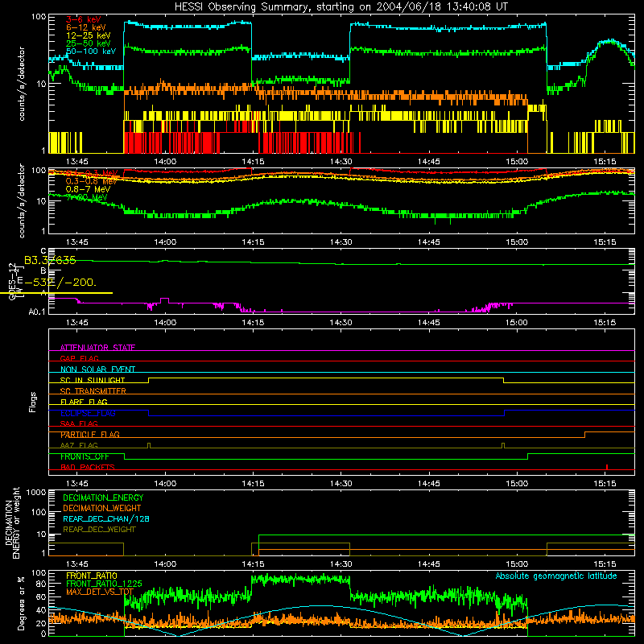Image resolution: width=644 pixels, height=644 pixels.
Task: Click the 0.3-0.8 MeV legend label
Action: pos(91,181)
